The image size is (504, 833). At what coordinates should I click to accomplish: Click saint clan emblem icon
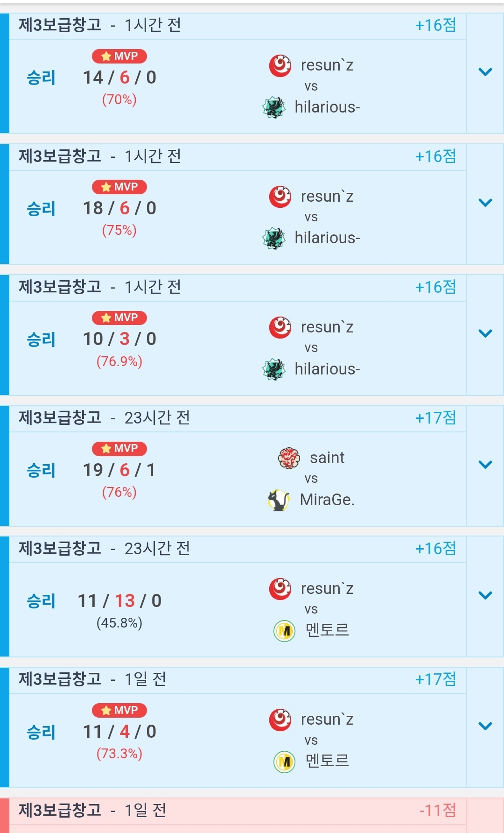289,458
